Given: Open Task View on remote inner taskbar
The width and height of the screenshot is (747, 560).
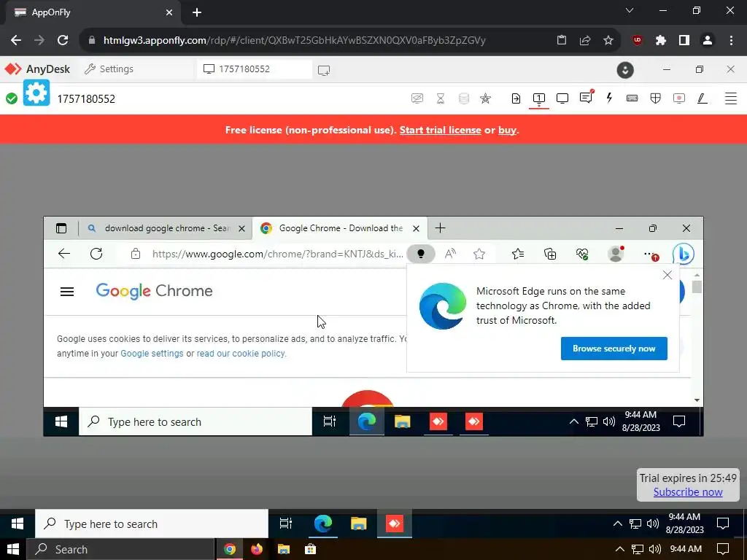Looking at the screenshot, I should 330,421.
